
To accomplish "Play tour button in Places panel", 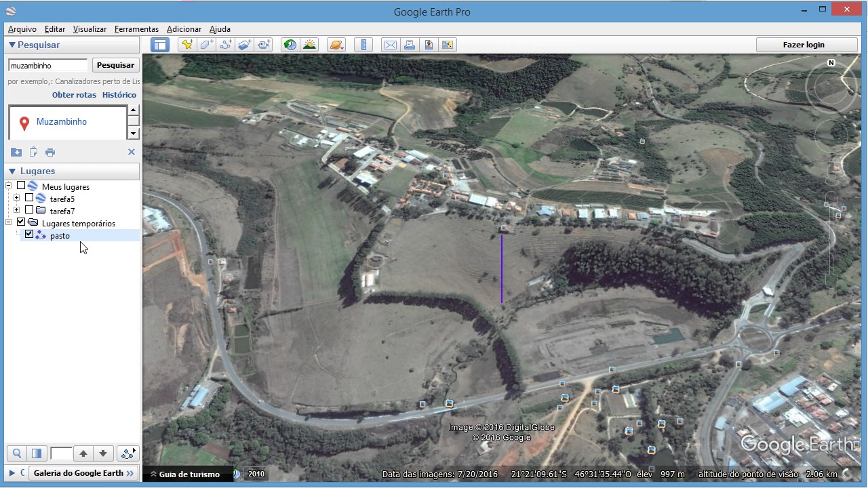I will point(127,453).
